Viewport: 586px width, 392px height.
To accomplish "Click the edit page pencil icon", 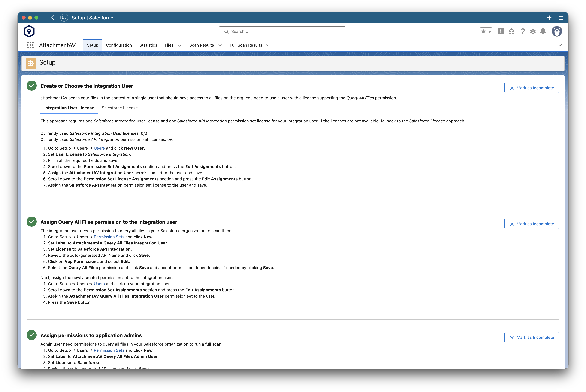I will pyautogui.click(x=561, y=45).
